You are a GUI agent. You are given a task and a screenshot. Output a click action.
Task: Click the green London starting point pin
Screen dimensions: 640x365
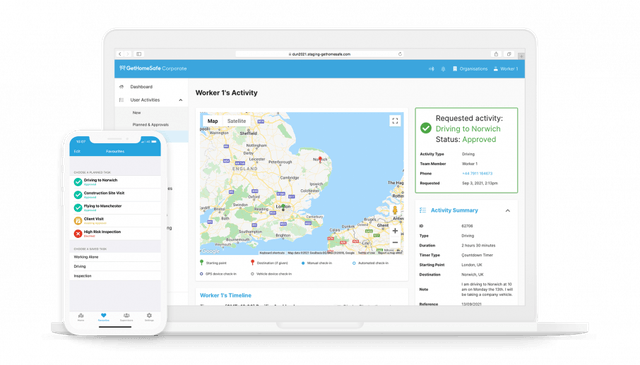tap(283, 207)
